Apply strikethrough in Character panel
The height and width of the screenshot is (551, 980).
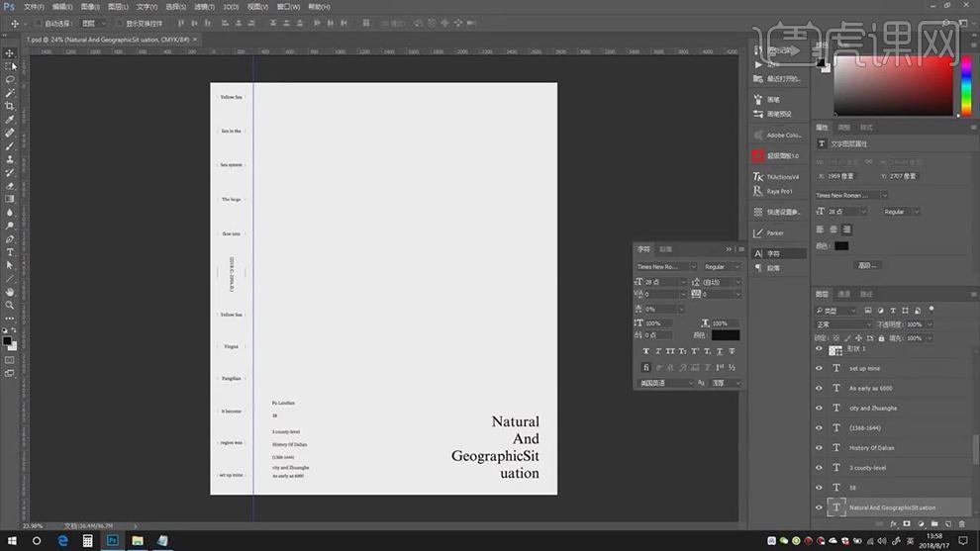point(732,351)
